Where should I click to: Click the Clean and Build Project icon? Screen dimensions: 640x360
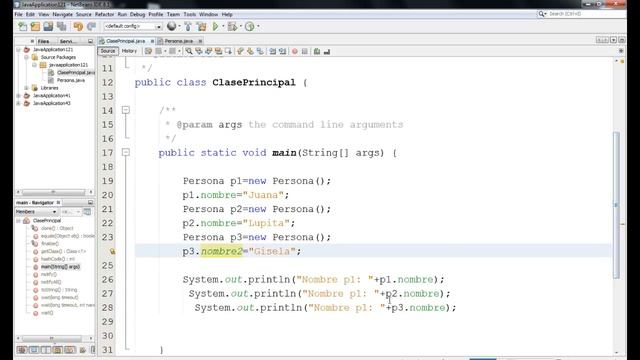[202, 27]
